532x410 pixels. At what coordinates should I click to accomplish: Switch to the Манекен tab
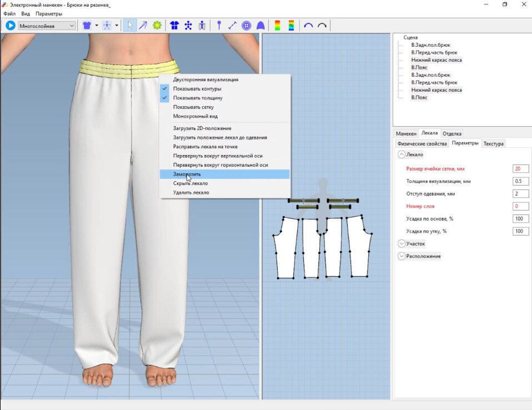pos(406,134)
